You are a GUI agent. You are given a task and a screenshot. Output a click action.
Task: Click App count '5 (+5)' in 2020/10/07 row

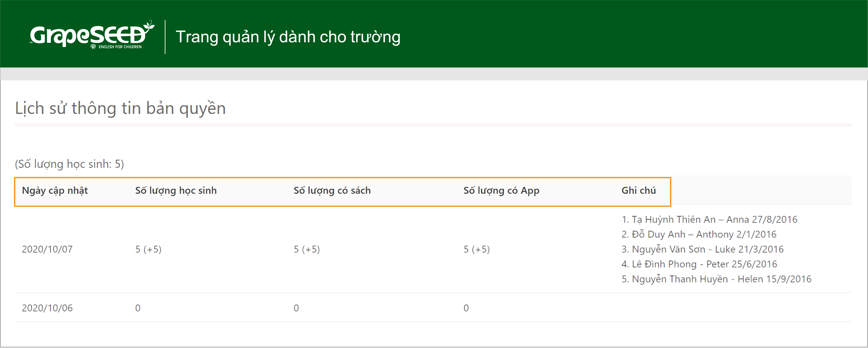(x=476, y=249)
